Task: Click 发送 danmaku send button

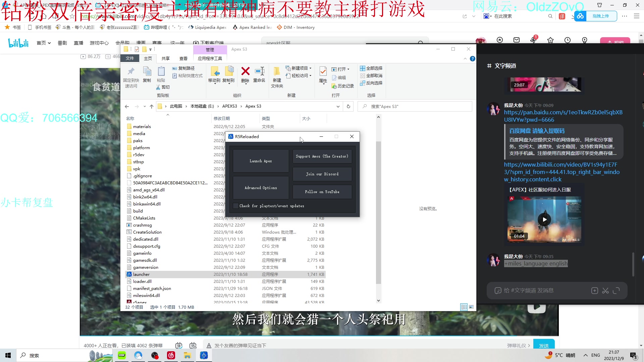Action: [x=544, y=346]
